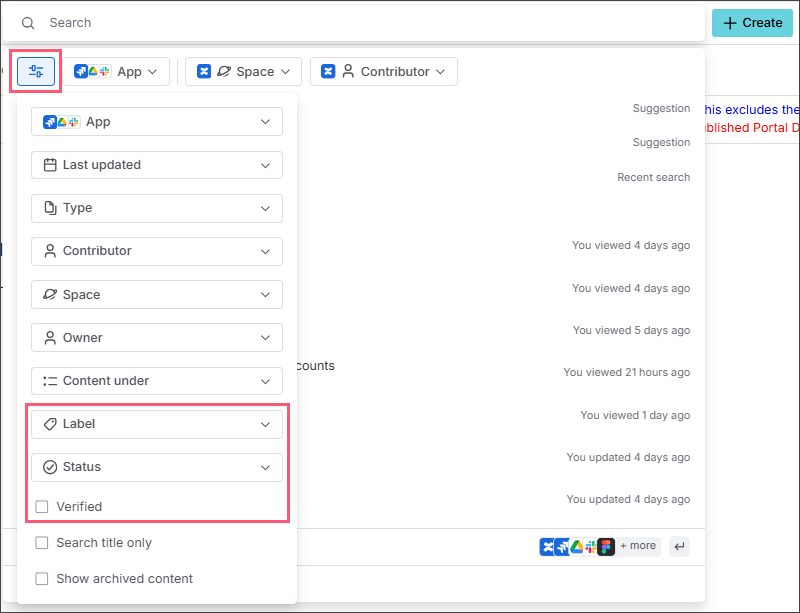Expand the Owner filter
Image resolution: width=800 pixels, height=613 pixels.
157,337
